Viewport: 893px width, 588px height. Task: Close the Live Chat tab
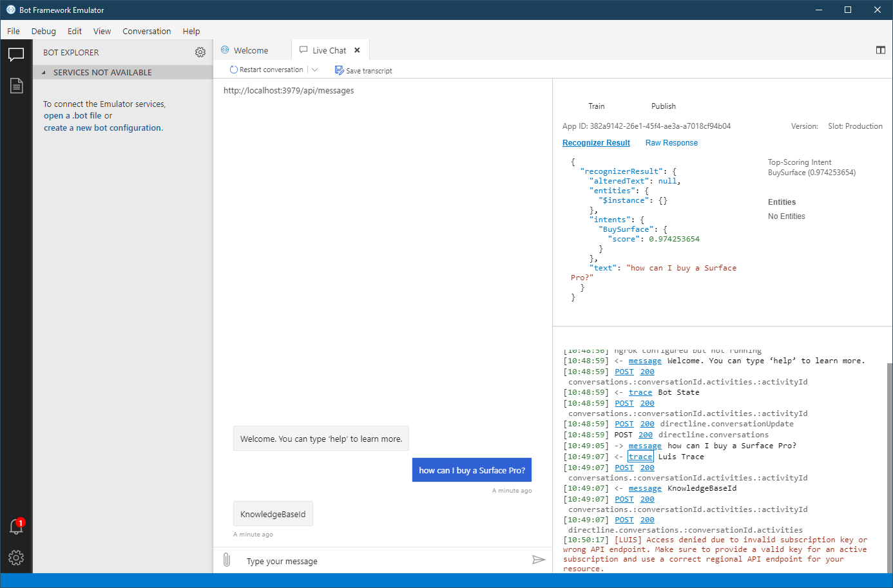(357, 50)
